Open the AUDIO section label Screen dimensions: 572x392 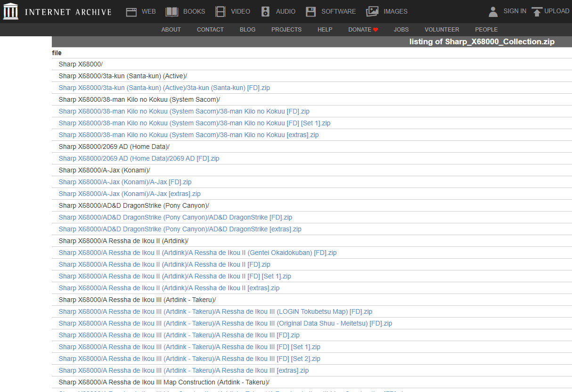point(286,11)
